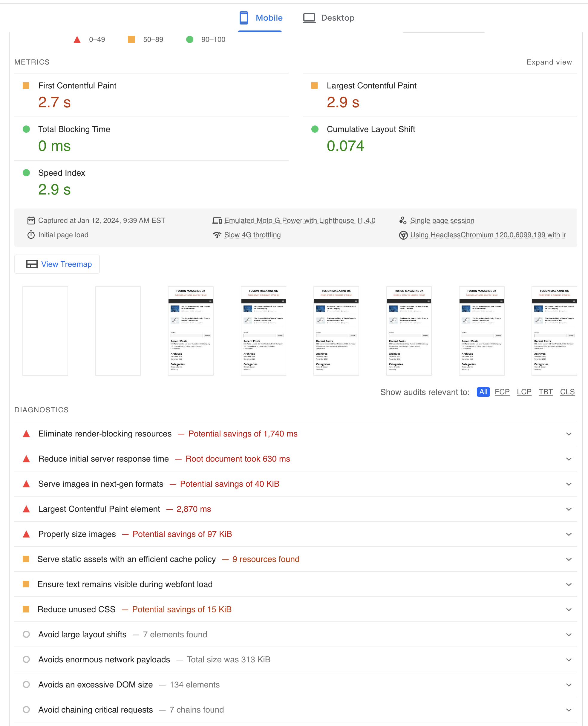Filter audits by TBT
This screenshot has width=588, height=726.
[x=546, y=392]
